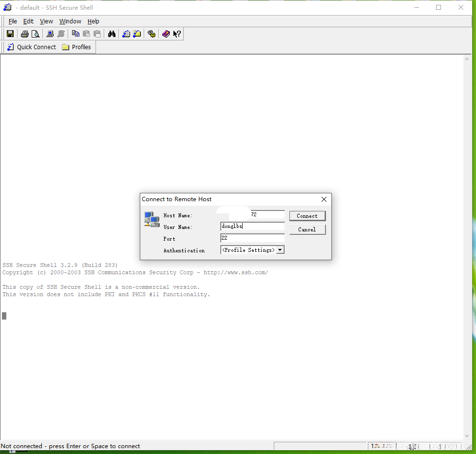Screen dimensions: 476x454
Task: Click the Save floppy disk icon
Action: click(10, 34)
